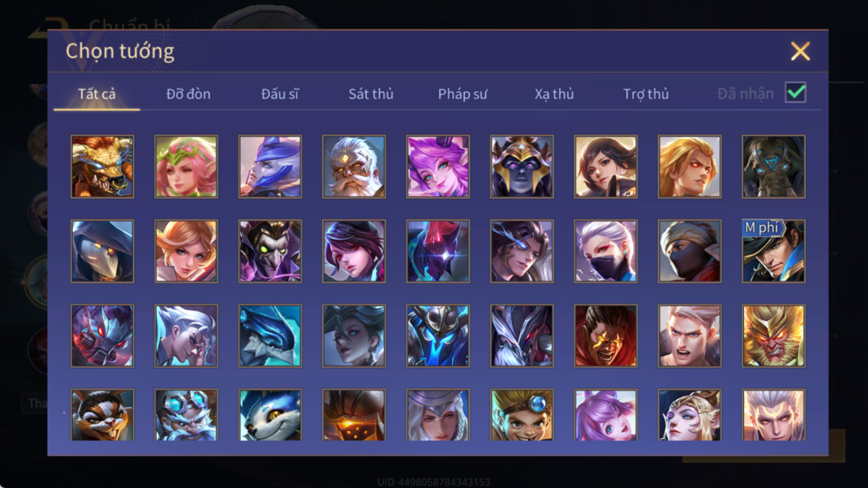Close the Chọn tướng dialog
Image resolution: width=868 pixels, height=488 pixels.
point(800,51)
